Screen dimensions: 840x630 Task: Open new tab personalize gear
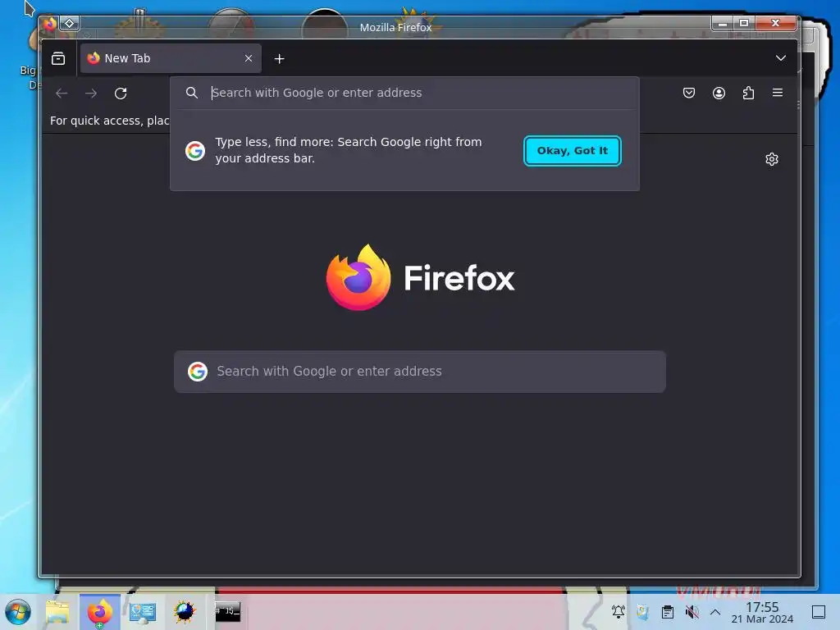click(x=771, y=159)
